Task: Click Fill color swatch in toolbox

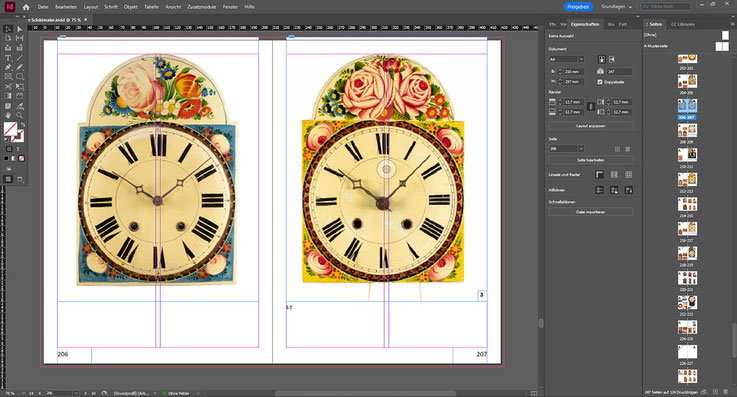Action: pyautogui.click(x=9, y=128)
